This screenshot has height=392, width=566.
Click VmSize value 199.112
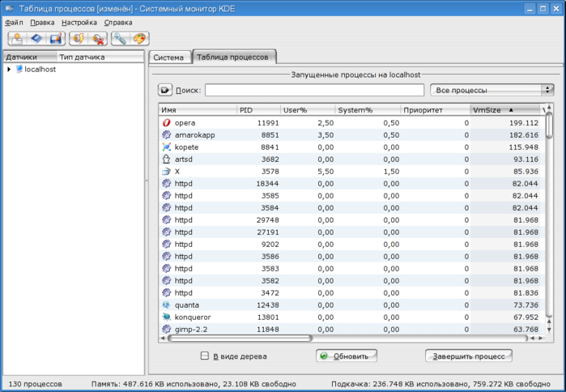point(523,123)
